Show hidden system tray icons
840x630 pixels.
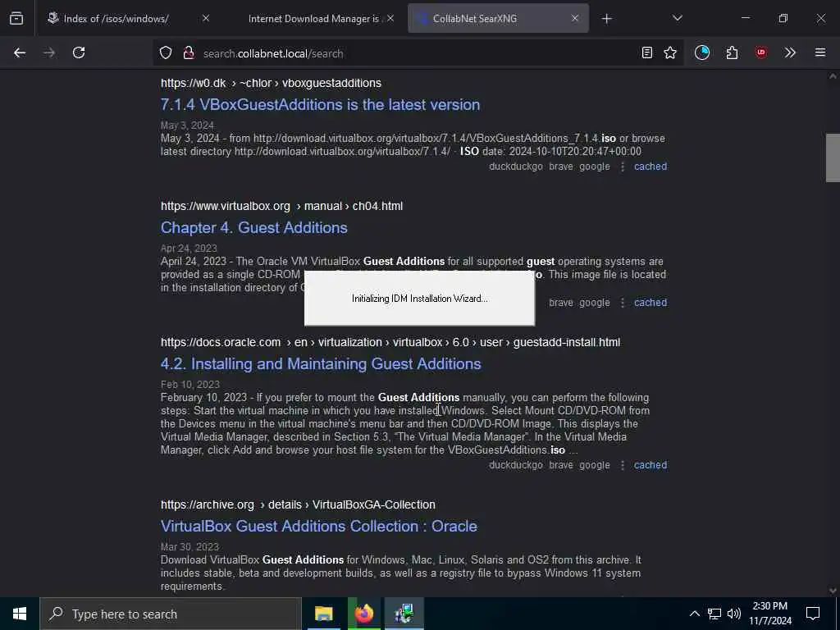point(694,614)
